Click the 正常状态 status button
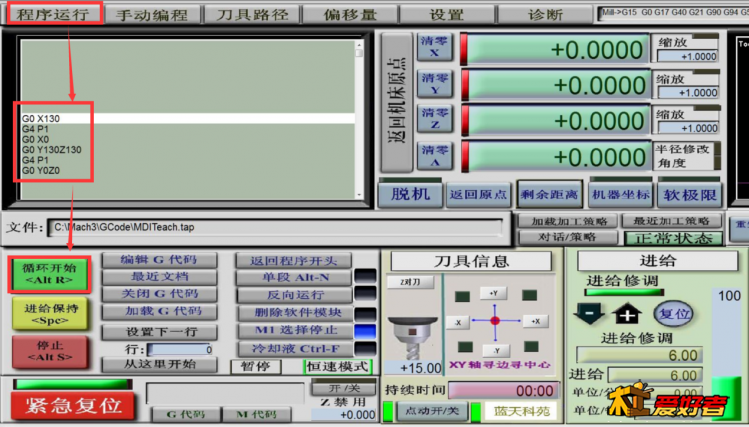 point(674,238)
